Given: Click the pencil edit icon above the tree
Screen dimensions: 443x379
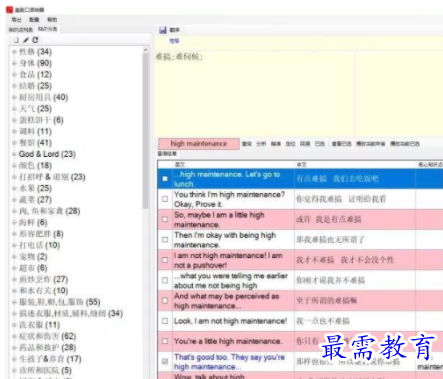Looking at the screenshot, I should 26,40.
